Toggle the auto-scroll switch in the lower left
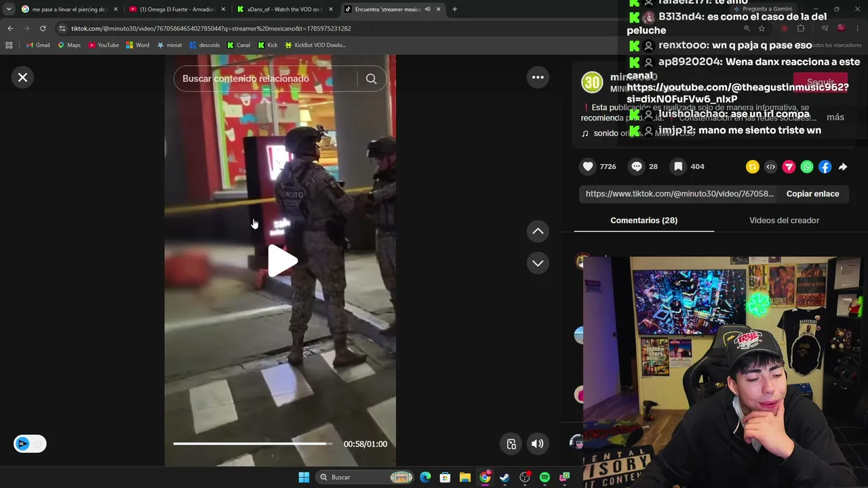This screenshot has width=868, height=488. pyautogui.click(x=30, y=444)
